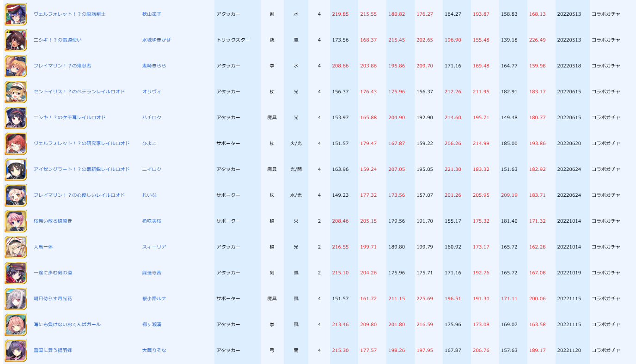Click the セントイリス！？のベテランレイルロオド link
This screenshot has height=364, width=636.
pos(79,92)
